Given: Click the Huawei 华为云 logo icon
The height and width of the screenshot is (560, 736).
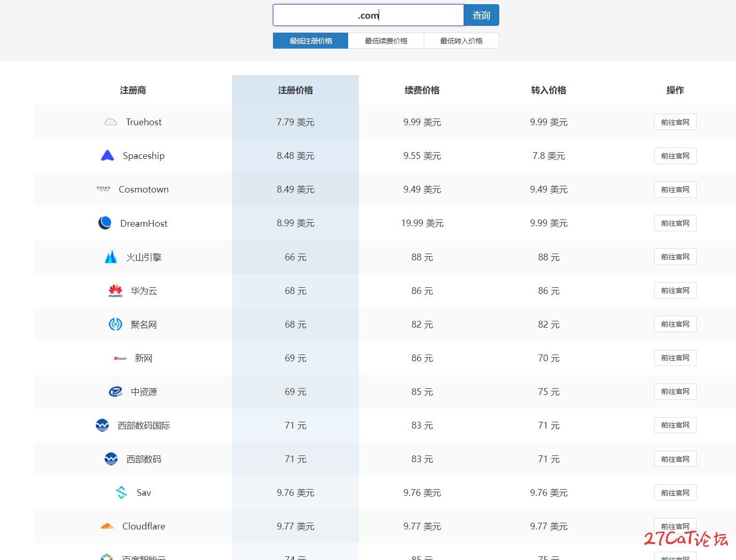Looking at the screenshot, I should click(x=116, y=291).
